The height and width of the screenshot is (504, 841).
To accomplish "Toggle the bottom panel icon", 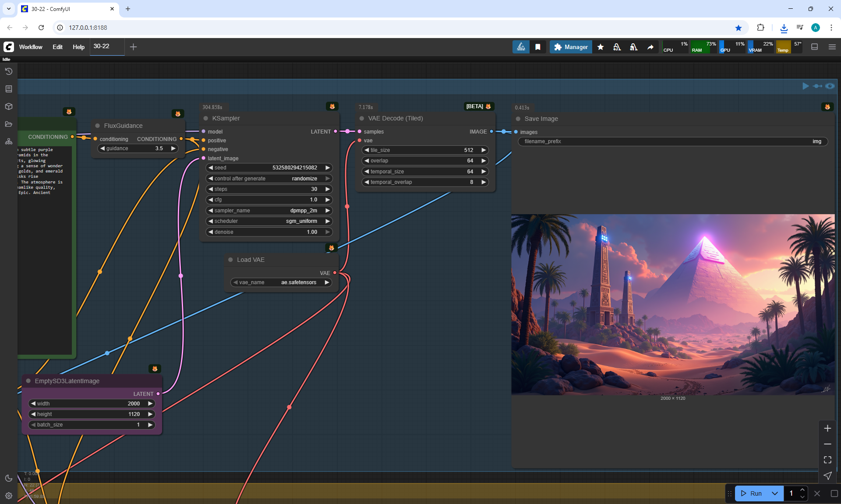I will [x=814, y=47].
